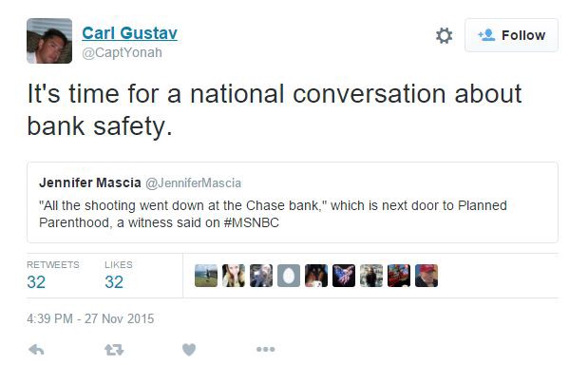Open the three-dots more options menu
Screen dimensions: 588x384
tap(265, 350)
